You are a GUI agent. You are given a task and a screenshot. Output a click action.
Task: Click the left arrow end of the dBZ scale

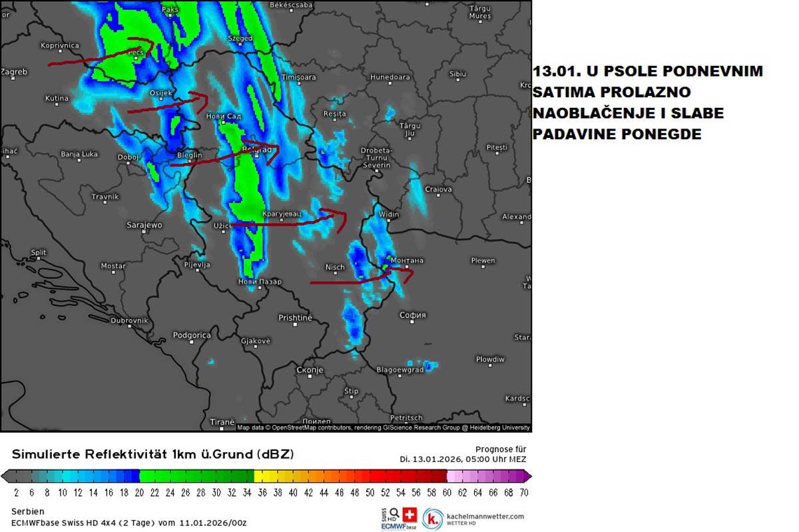5,476
